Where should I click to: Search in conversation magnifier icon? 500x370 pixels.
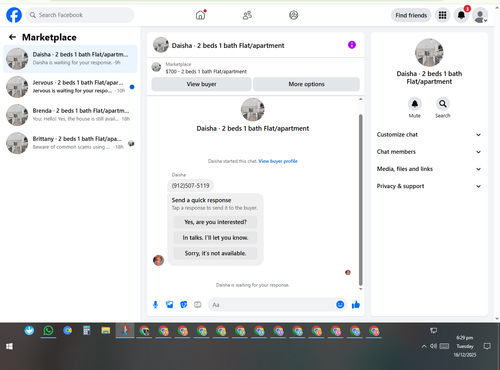point(443,104)
